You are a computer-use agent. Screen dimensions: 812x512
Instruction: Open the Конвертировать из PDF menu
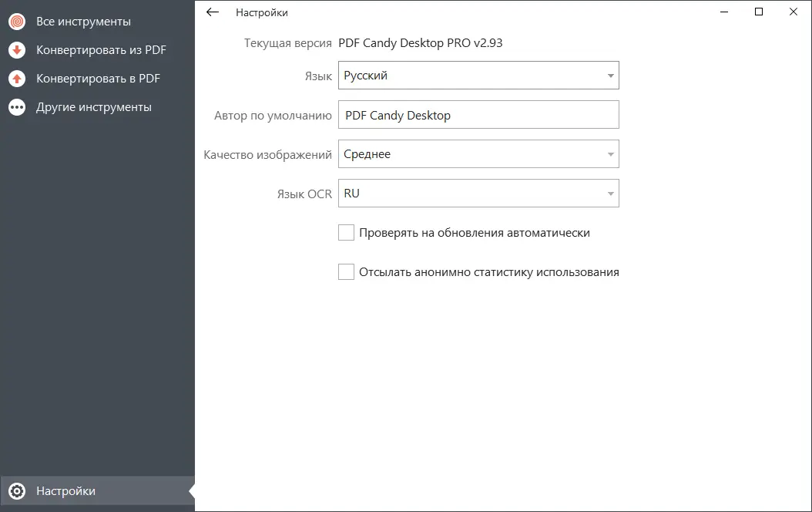pos(101,50)
